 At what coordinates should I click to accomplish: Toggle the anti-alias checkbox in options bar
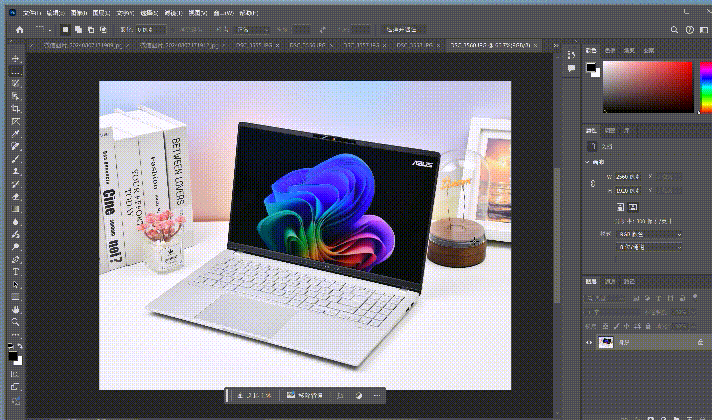[175, 30]
